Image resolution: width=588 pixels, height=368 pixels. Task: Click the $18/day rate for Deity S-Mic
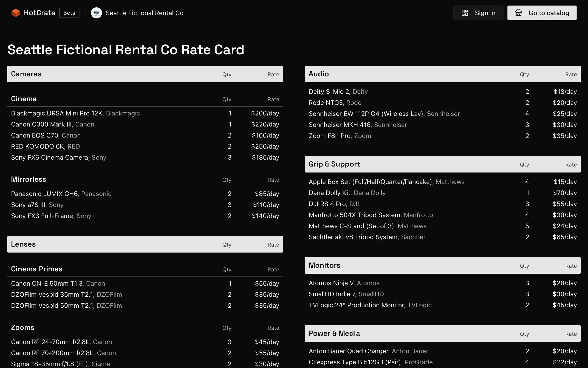click(565, 92)
